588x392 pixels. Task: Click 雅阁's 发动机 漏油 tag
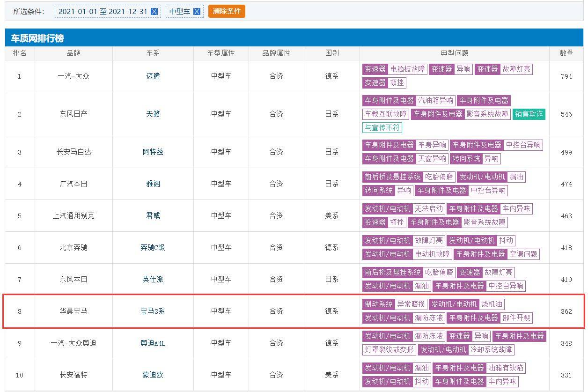(492, 177)
